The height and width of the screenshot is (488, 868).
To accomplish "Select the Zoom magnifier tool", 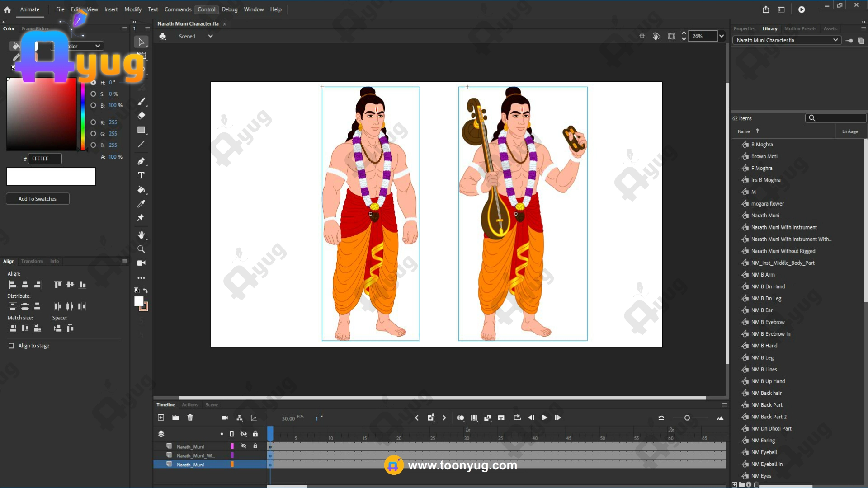I will click(x=141, y=249).
